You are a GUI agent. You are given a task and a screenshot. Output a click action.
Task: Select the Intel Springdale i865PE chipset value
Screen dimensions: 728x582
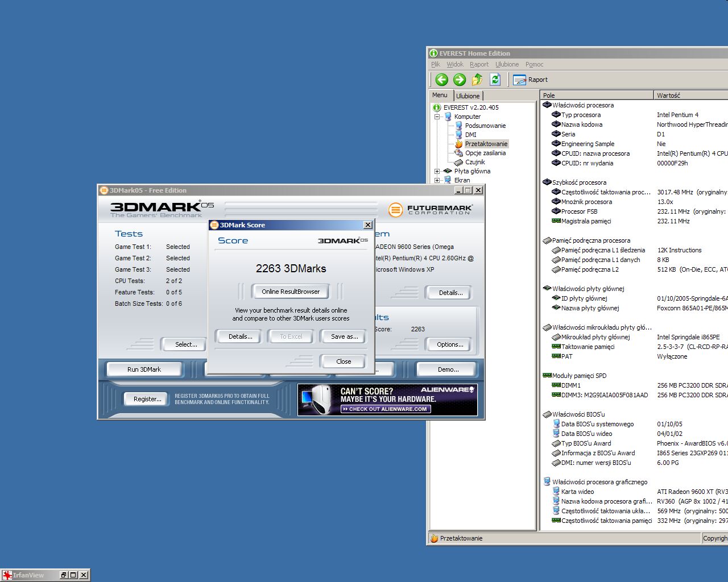[688, 337]
